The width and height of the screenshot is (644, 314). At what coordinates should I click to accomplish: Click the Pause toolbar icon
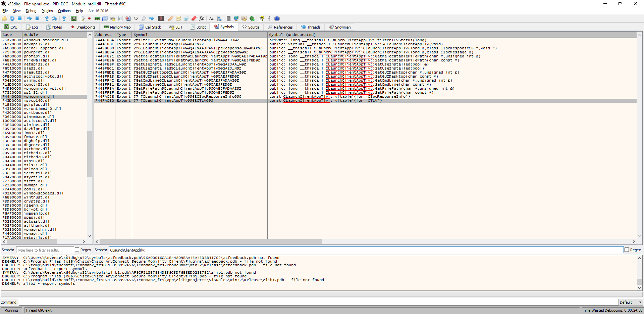click(37, 18)
